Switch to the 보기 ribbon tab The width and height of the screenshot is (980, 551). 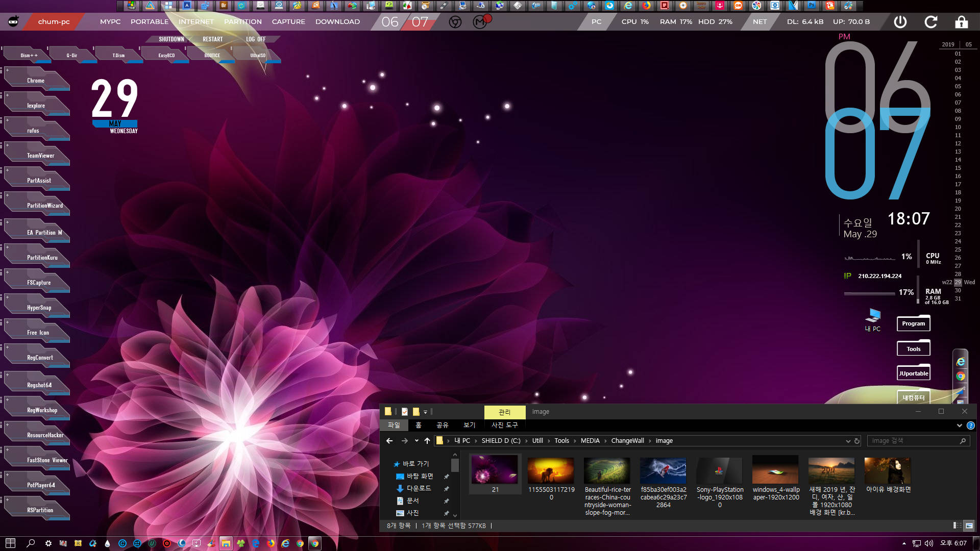coord(469,425)
